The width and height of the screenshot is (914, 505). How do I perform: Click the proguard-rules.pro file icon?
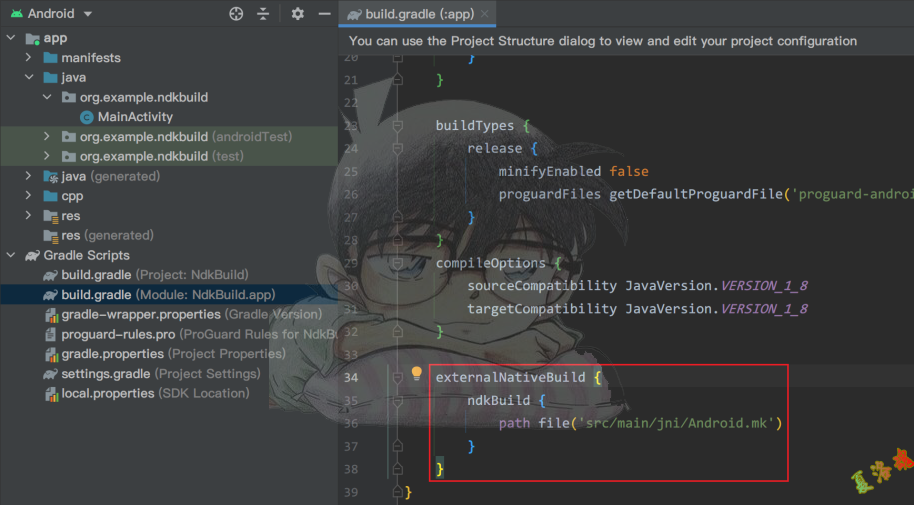click(x=51, y=335)
